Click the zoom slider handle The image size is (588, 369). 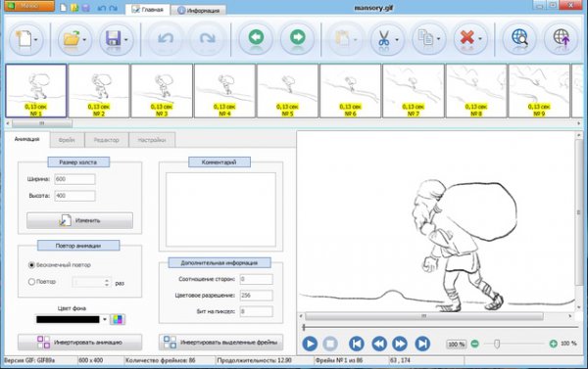(x=497, y=344)
